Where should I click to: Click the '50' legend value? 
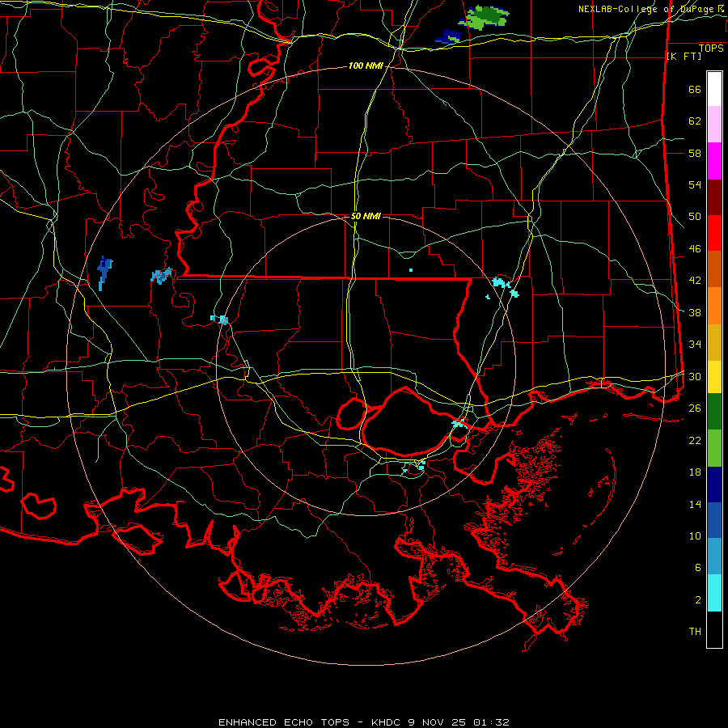695,217
